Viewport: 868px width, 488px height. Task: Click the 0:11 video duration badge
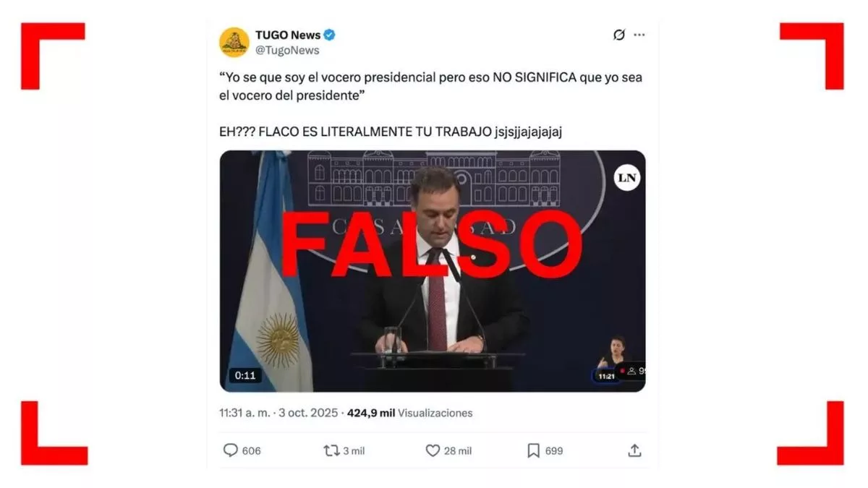coord(245,375)
